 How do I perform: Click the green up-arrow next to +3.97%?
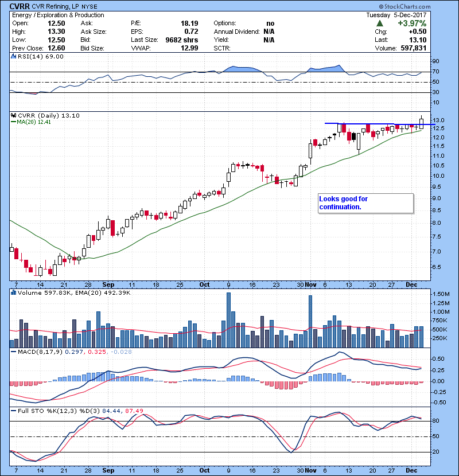[x=380, y=24]
